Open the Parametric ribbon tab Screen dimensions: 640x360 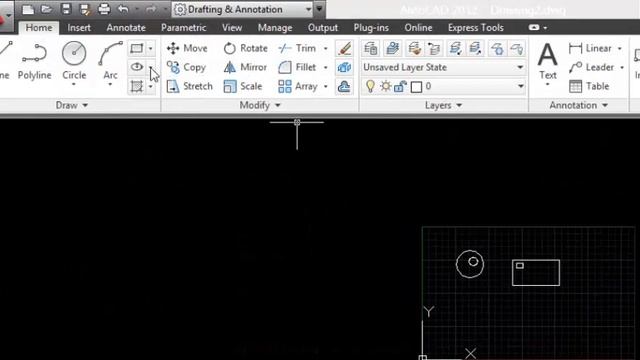184,28
